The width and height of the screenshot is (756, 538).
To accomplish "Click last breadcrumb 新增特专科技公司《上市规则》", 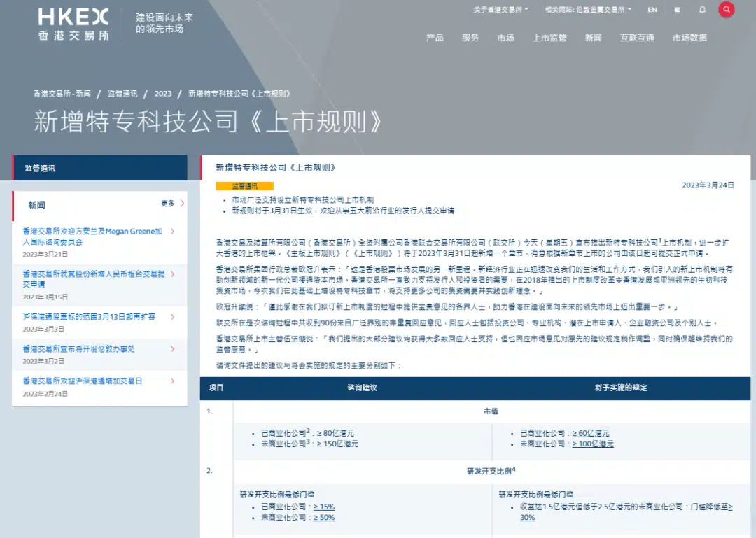I will (239, 94).
